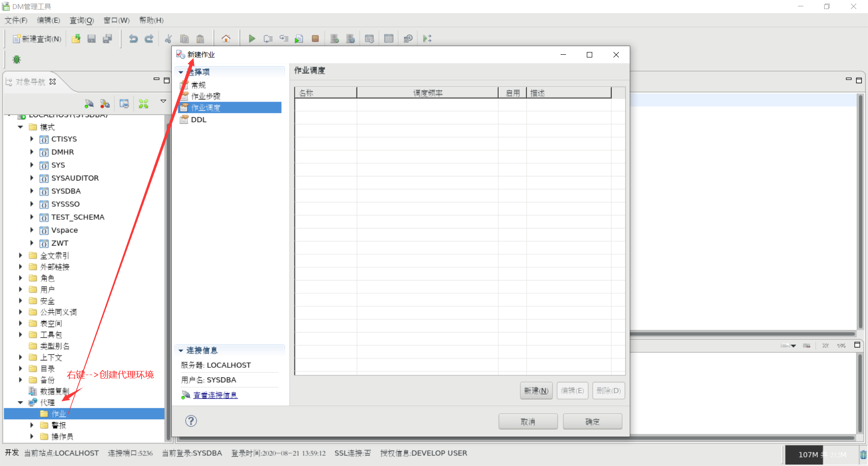Click the scissors cut icon

click(x=168, y=39)
